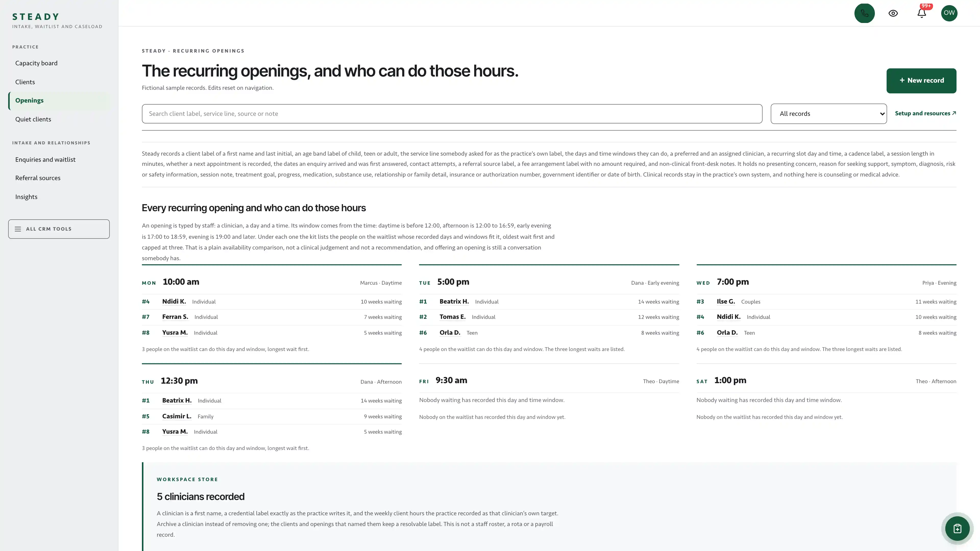The height and width of the screenshot is (551, 980).
Task: Open Yusra M. under Monday 10:00 am
Action: (175, 333)
